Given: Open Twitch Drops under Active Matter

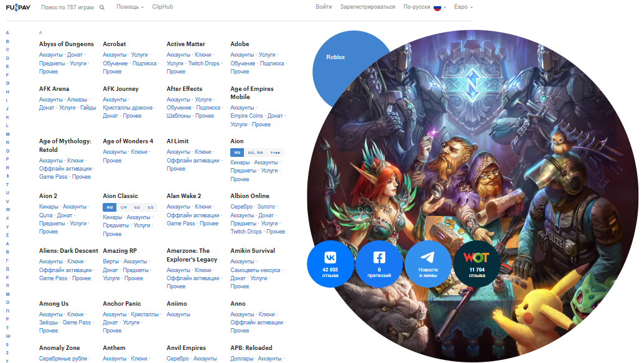Looking at the screenshot, I should 203,64.
